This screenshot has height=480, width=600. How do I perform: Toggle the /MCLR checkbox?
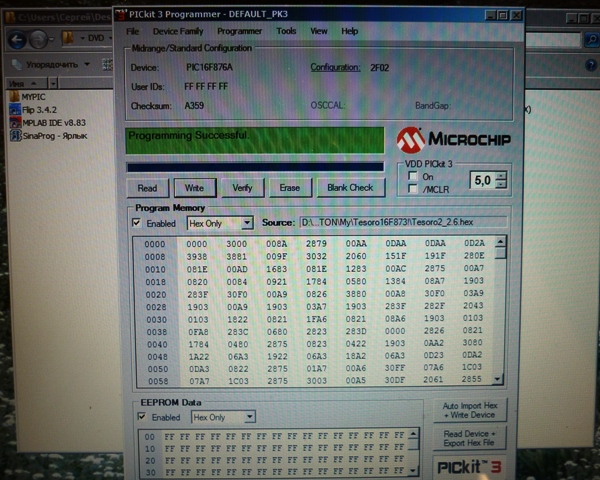click(412, 189)
